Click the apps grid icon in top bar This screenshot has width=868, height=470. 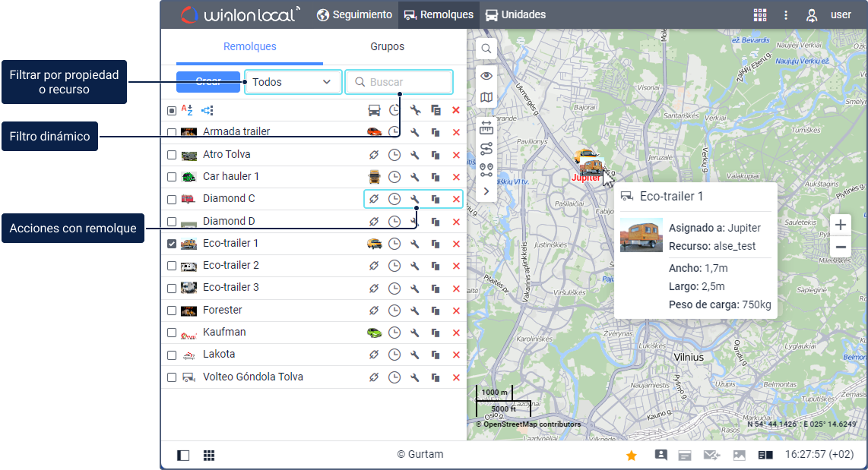coord(759,14)
